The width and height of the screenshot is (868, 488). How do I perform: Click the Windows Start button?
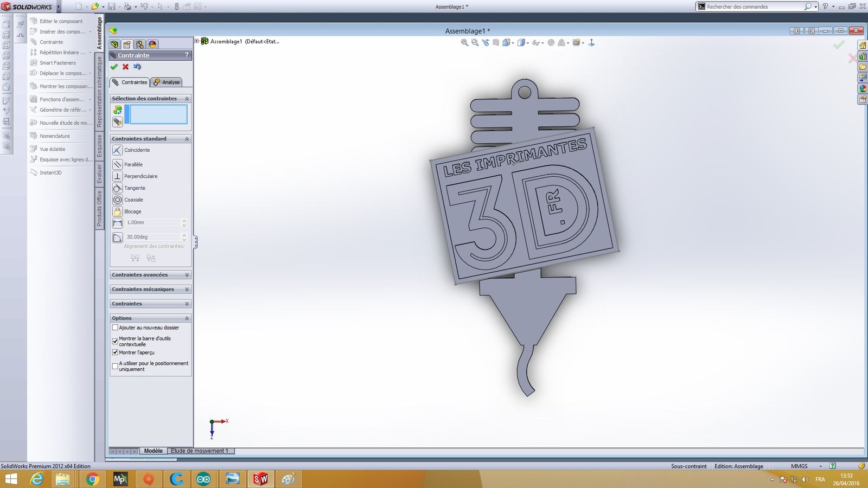11,479
